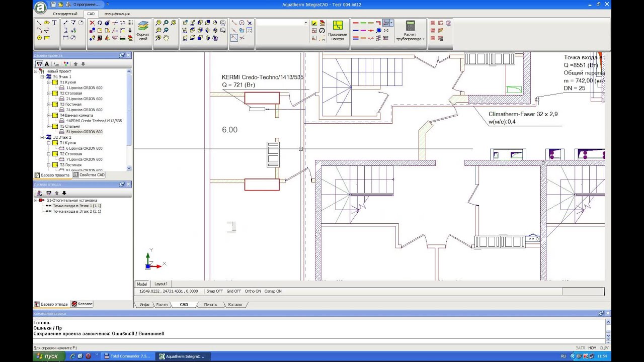Click the red X delete tool
The image size is (644, 362).
[93, 23]
